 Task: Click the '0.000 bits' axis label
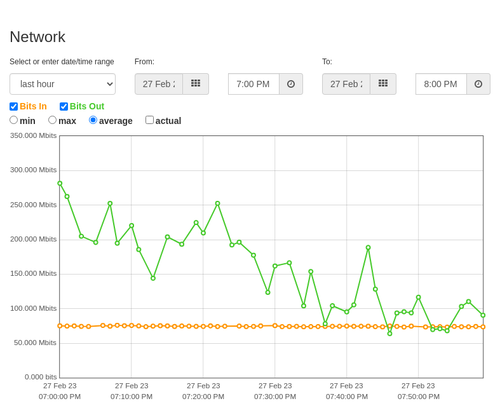pos(41,377)
